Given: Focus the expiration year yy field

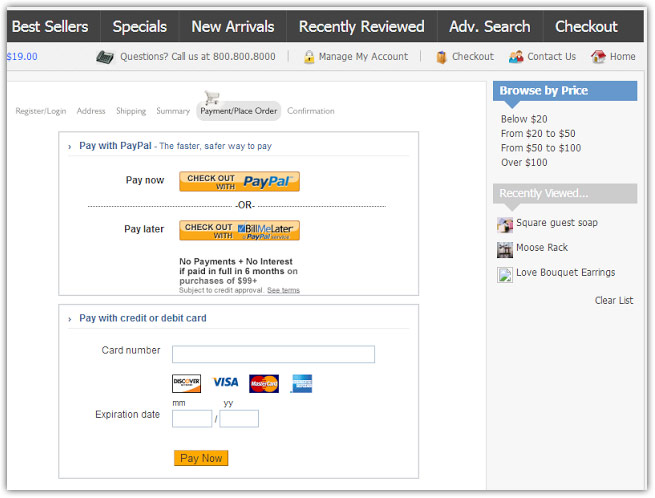Looking at the screenshot, I should click(239, 418).
